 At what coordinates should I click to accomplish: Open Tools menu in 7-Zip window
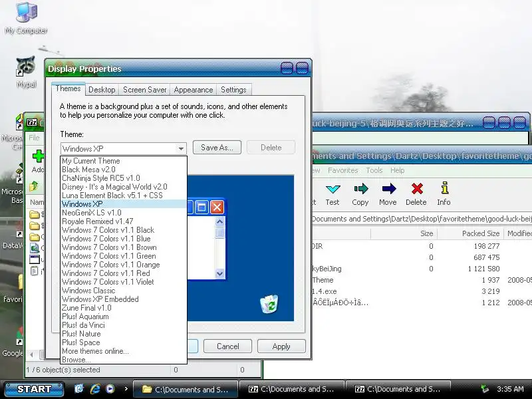pyautogui.click(x=374, y=170)
